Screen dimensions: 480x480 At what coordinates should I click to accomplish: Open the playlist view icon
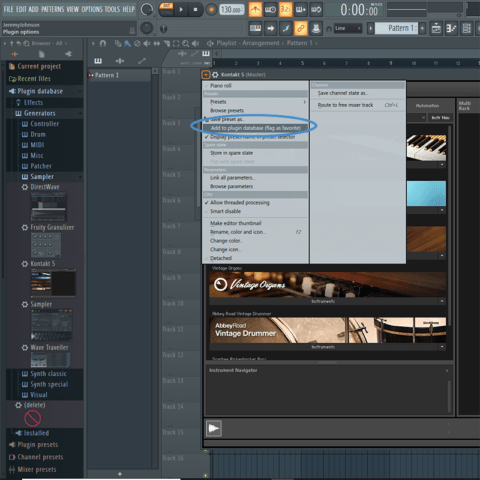click(436, 28)
